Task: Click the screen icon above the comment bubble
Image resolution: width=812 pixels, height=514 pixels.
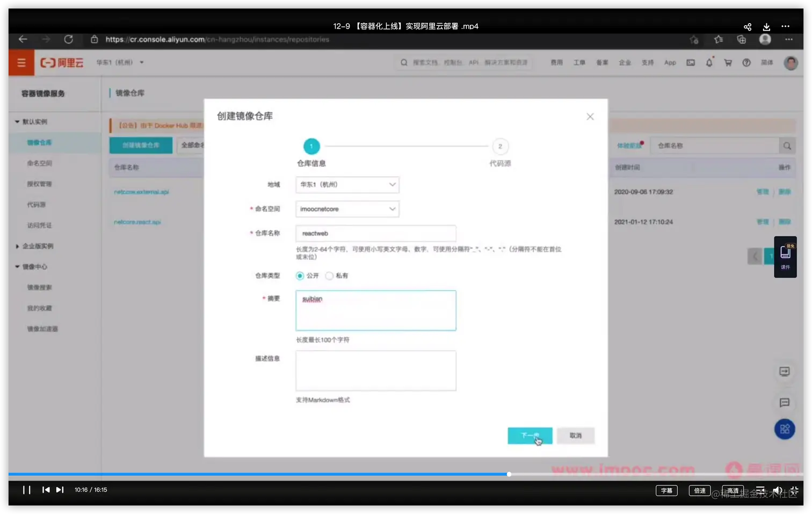Action: point(785,372)
